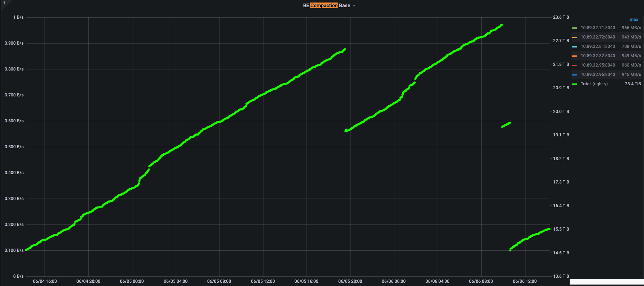Click the dark blue 10.89.32.96:8040 color swatch

tap(575, 75)
